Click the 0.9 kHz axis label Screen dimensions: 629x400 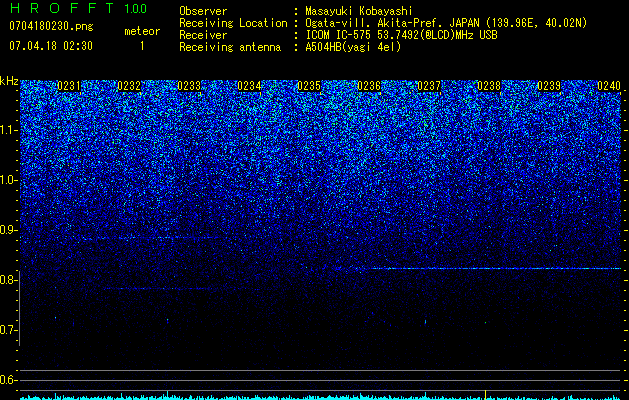9,230
